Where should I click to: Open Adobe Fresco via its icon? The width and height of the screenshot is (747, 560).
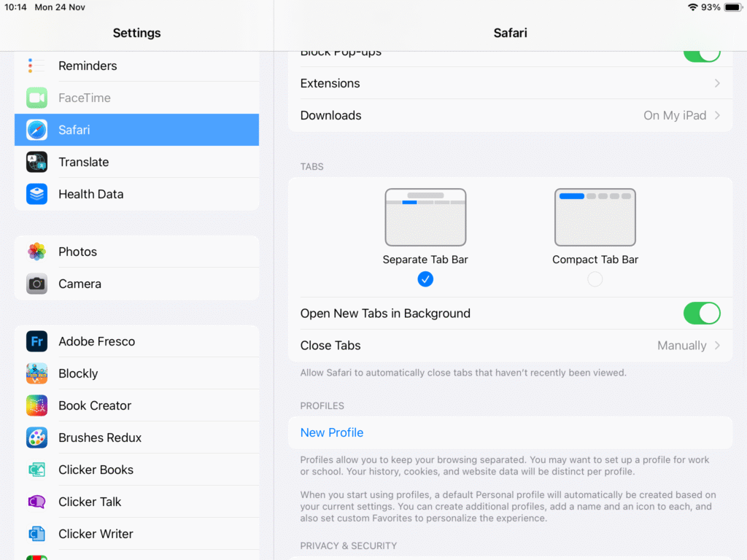tap(36, 341)
